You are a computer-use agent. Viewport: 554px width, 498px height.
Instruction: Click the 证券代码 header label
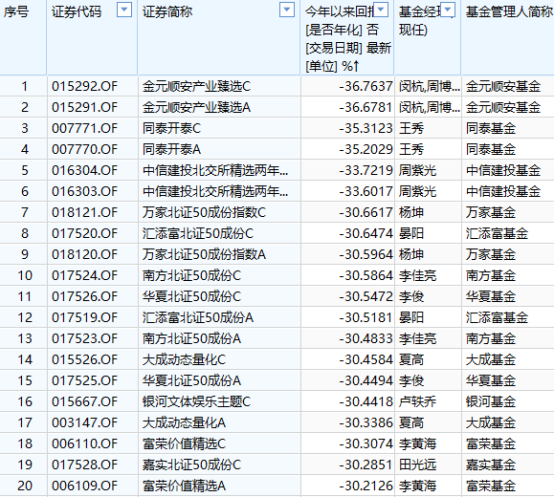click(76, 12)
